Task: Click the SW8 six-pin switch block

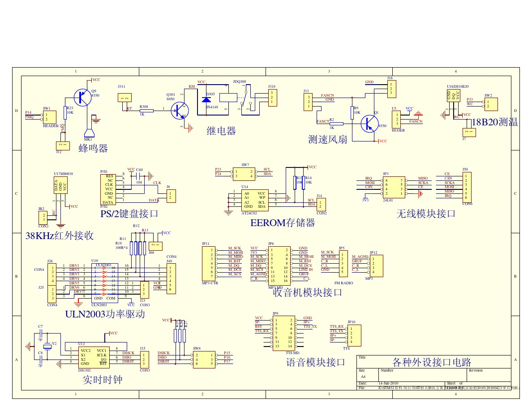Action: pos(204,360)
